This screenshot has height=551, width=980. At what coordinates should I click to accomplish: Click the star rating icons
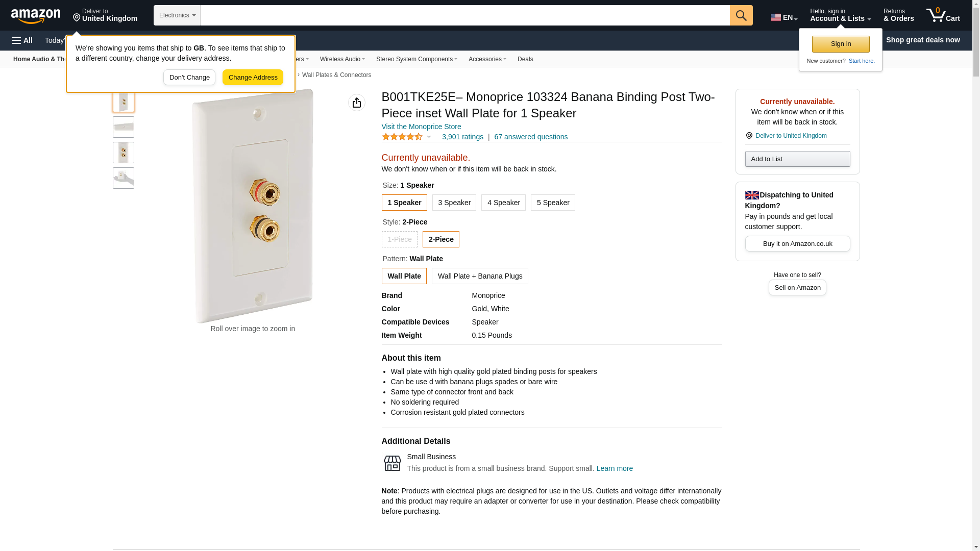point(402,137)
